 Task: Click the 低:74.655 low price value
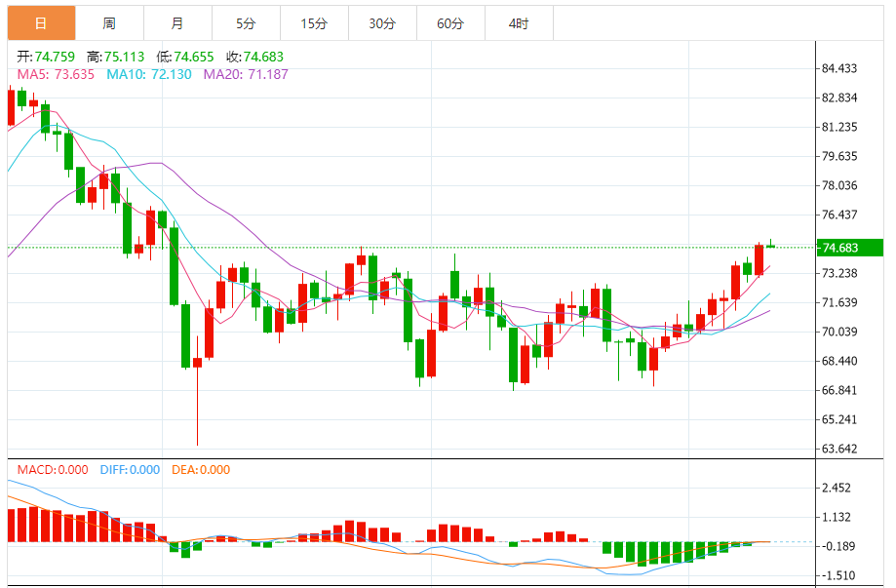click(185, 57)
